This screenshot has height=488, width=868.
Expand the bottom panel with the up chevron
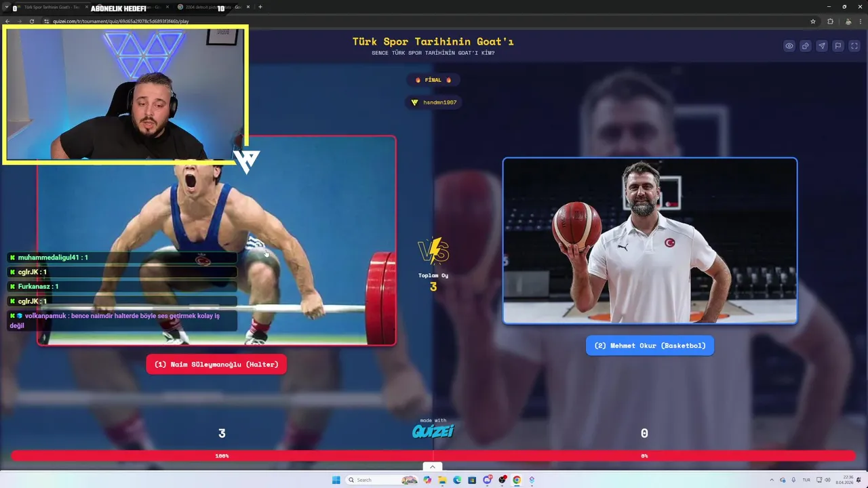click(x=432, y=466)
